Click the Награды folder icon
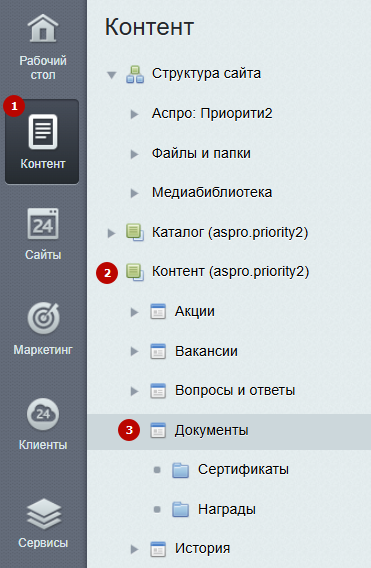This screenshot has height=568, width=371. (180, 509)
